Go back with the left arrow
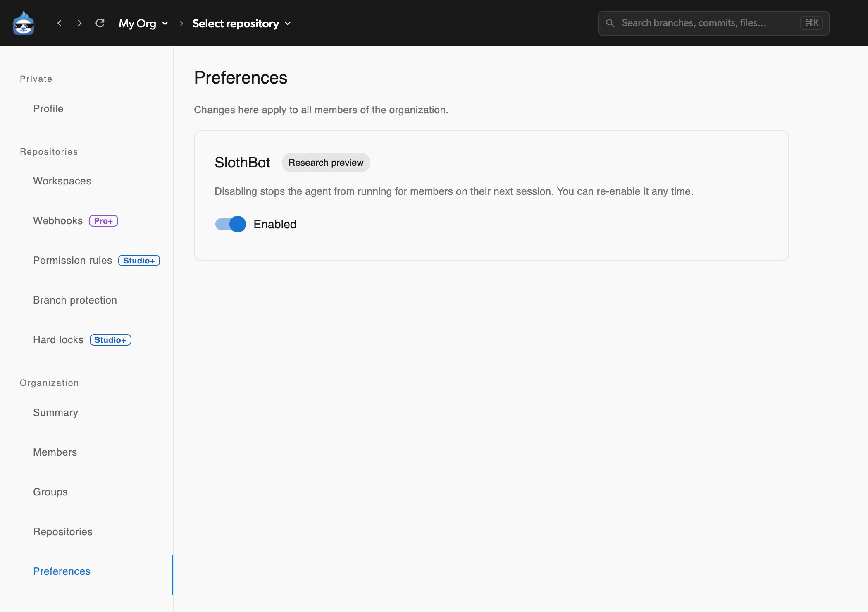The width and height of the screenshot is (868, 612). point(60,23)
